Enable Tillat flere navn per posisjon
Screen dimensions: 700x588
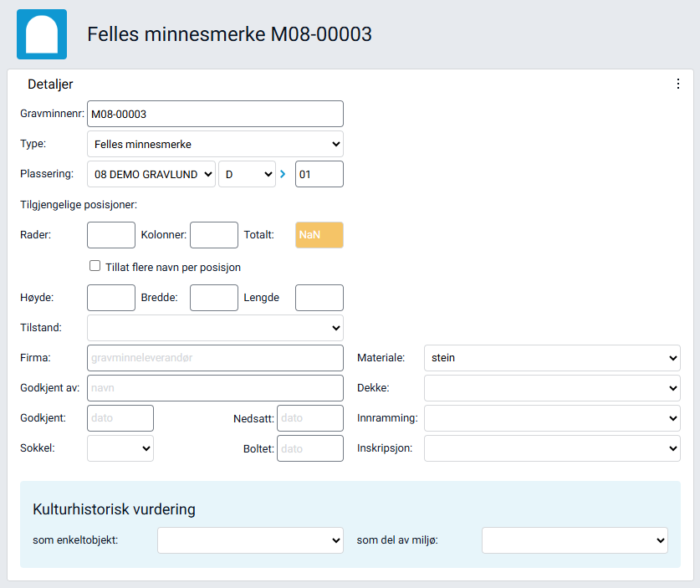[x=95, y=265]
